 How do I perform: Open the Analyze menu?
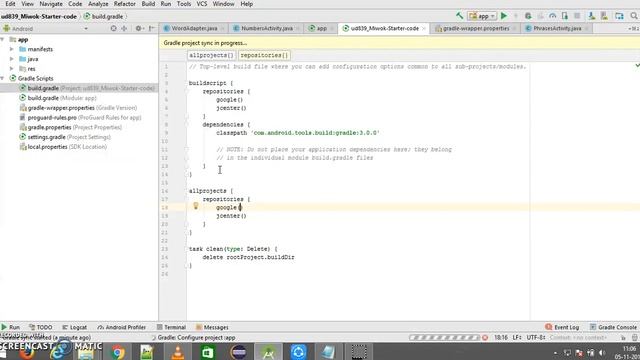pyautogui.click(x=98, y=4)
